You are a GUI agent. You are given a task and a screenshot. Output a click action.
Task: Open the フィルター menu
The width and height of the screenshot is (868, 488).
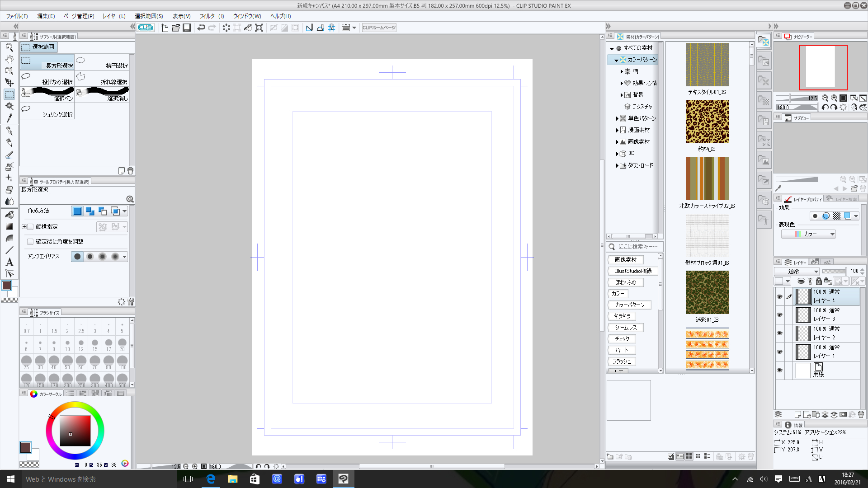(212, 16)
